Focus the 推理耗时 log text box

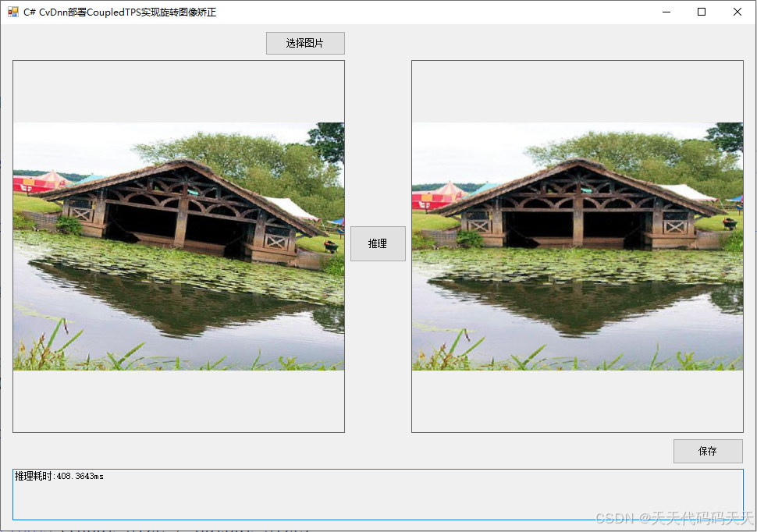(378, 495)
